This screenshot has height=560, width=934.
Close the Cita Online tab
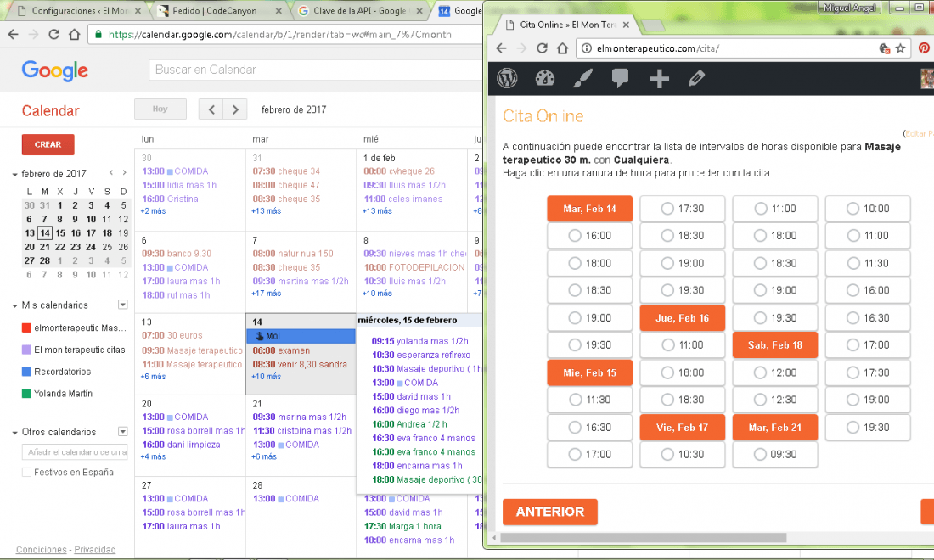[626, 25]
